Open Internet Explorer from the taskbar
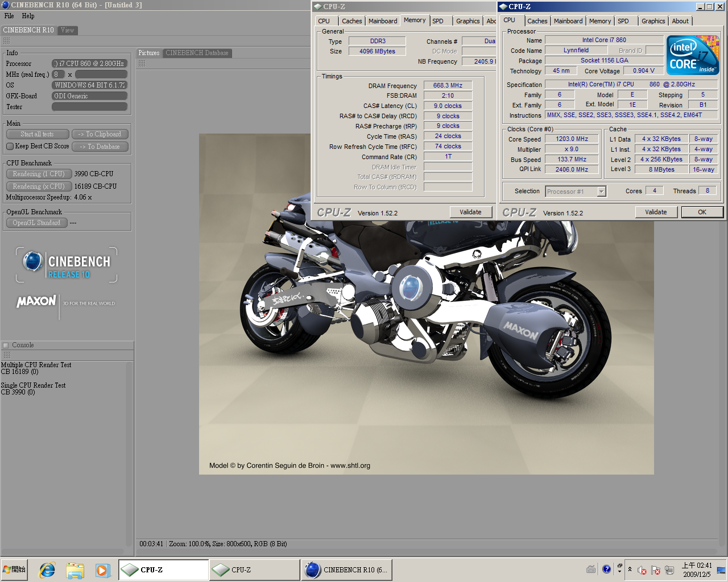 pos(47,569)
